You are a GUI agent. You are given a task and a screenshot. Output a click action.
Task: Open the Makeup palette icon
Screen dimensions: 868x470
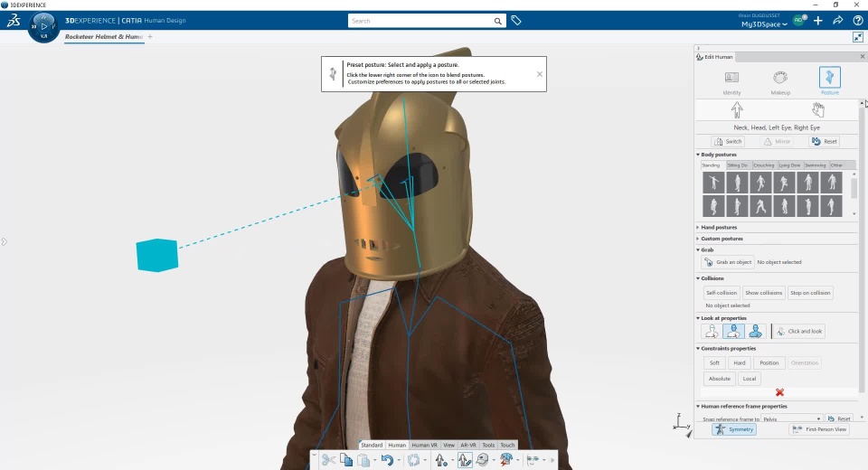(780, 78)
